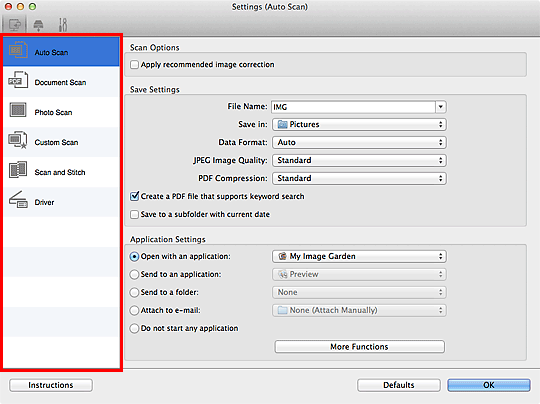Click the Settings (Auto Scan) window title
Viewport: 540px width, 404px height.
(x=270, y=7)
